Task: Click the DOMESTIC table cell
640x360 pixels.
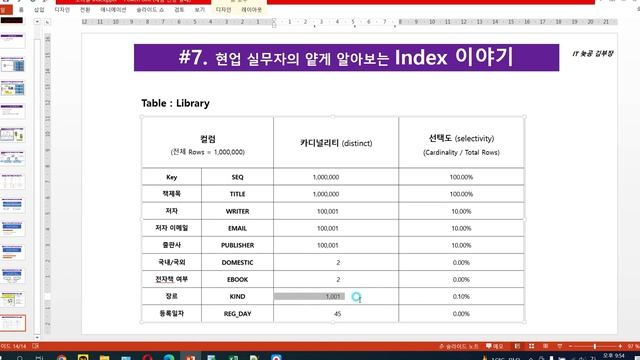Action: coord(237,262)
